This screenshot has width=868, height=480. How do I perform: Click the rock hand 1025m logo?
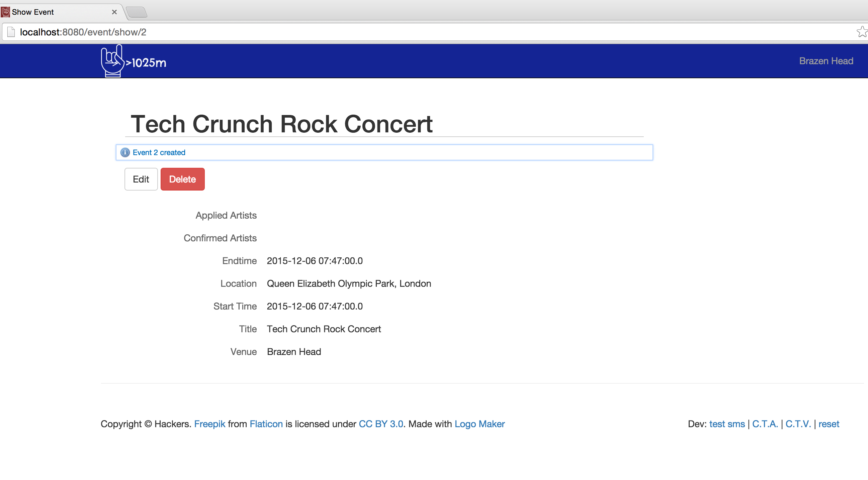pos(134,61)
